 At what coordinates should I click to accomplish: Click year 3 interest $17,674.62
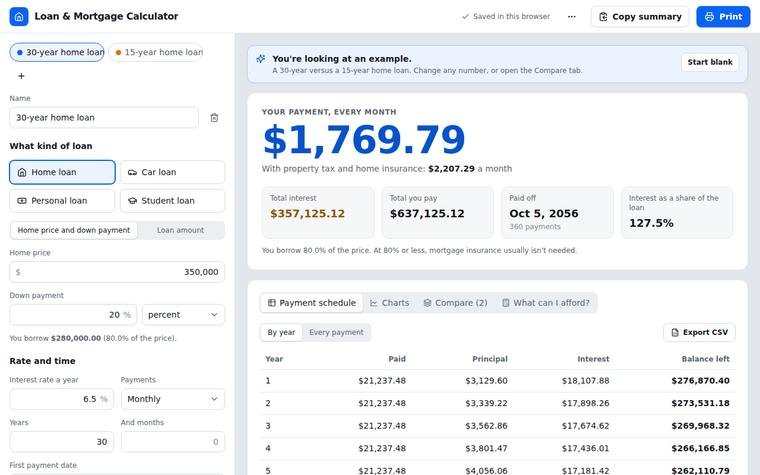pyautogui.click(x=586, y=426)
